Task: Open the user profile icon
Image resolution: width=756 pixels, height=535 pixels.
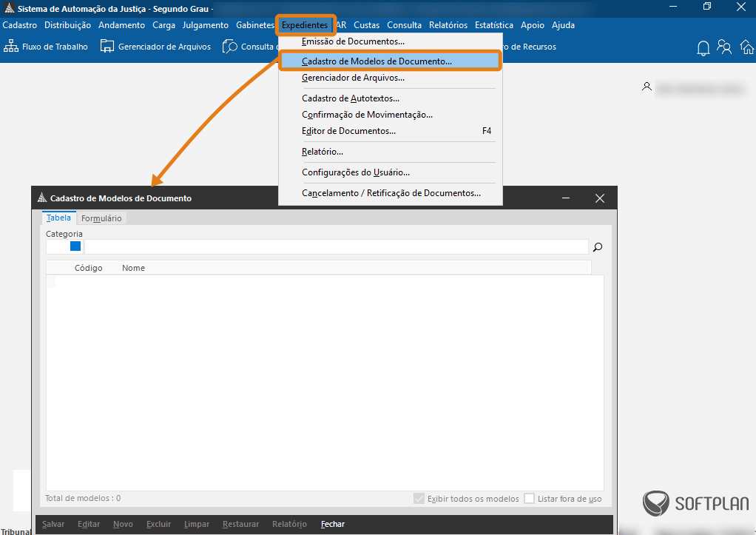Action: [x=647, y=87]
